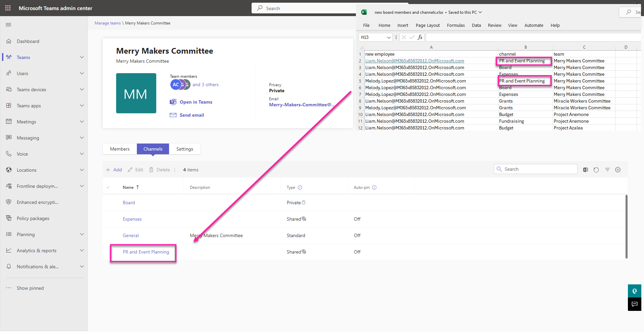Click the Planning list icon
The width and height of the screenshot is (644, 332).
[9, 234]
